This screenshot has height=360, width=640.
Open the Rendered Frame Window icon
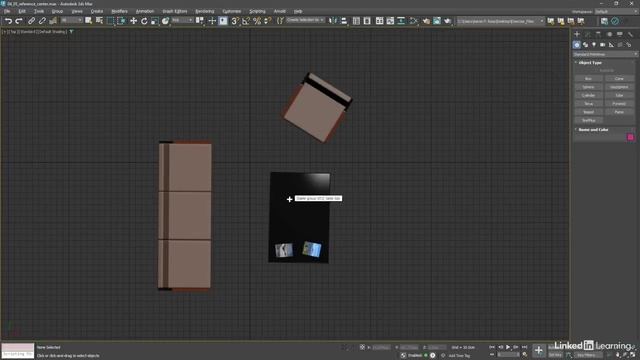point(437,21)
